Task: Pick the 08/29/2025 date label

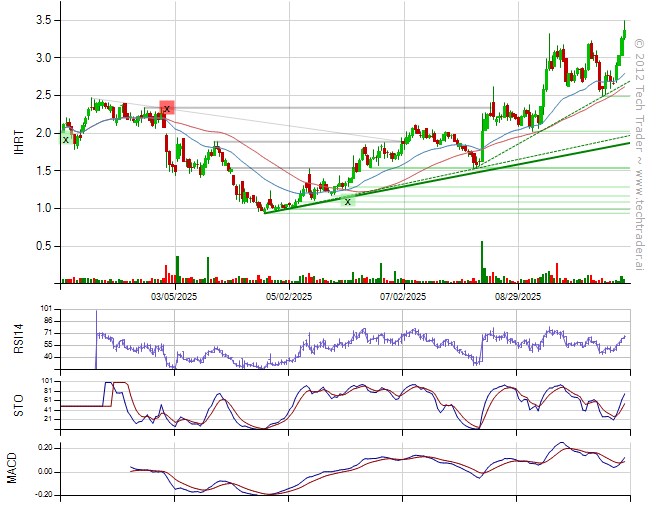Action: tap(517, 297)
